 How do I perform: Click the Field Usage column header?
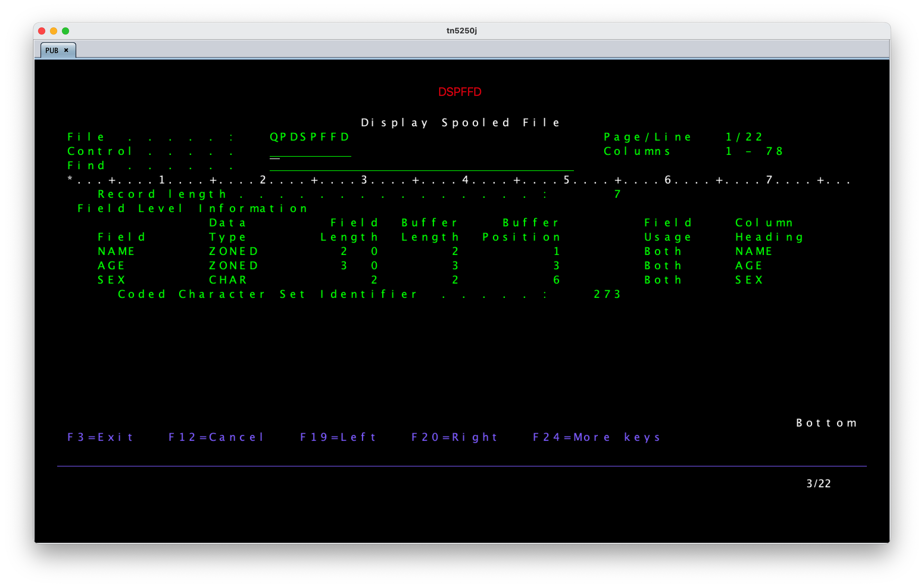[668, 230]
